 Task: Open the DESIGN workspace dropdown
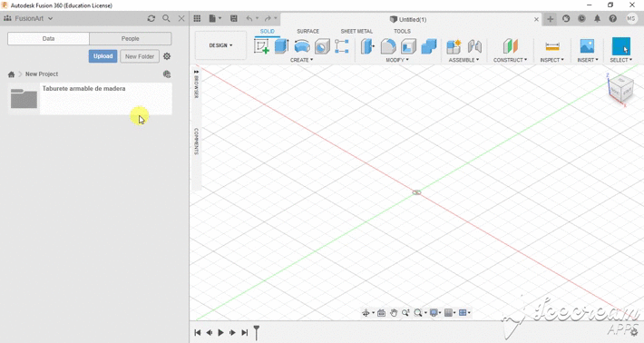pyautogui.click(x=220, y=45)
